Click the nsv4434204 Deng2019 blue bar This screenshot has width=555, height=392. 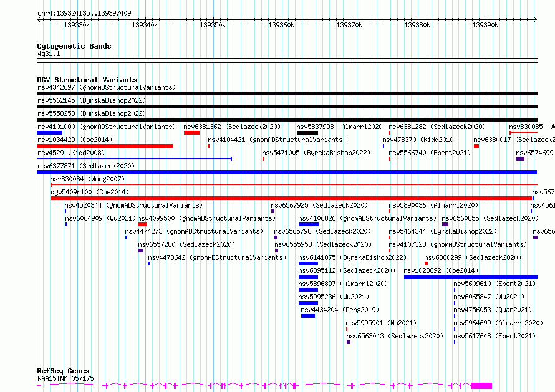coord(308,316)
